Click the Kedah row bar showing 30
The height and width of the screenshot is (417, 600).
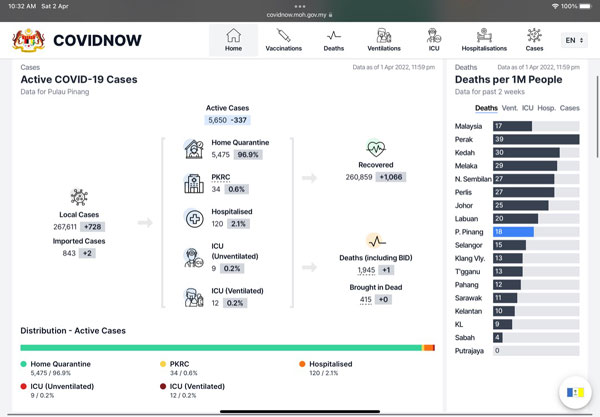click(x=526, y=153)
